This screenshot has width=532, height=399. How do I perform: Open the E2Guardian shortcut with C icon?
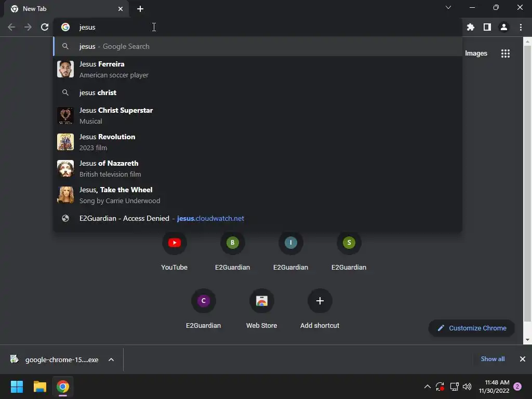[x=204, y=310]
